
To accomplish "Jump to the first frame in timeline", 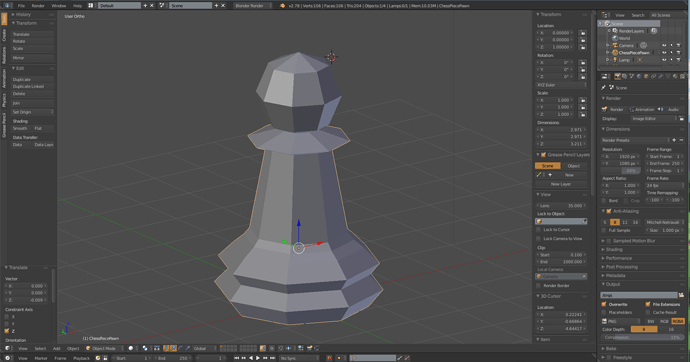I will pyautogui.click(x=236, y=358).
